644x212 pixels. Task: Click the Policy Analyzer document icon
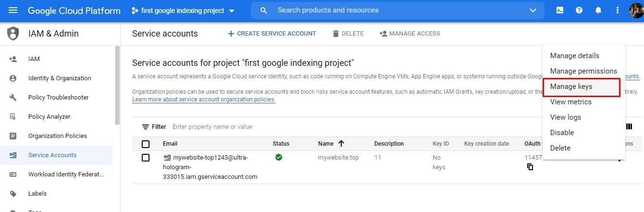[x=13, y=117]
